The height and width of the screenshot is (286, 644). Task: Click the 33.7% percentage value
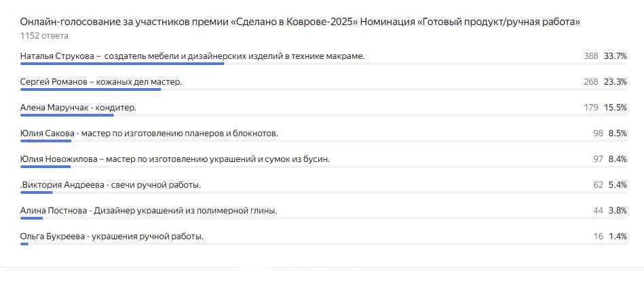coord(615,56)
